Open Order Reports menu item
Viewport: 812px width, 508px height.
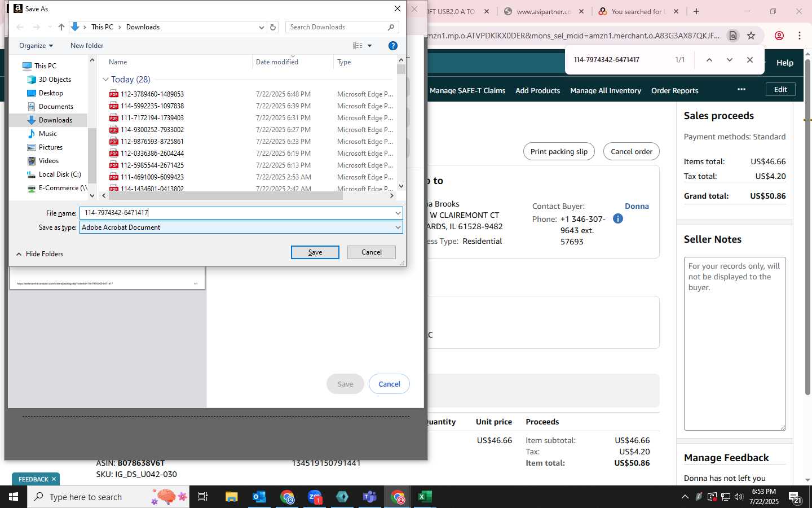675,91
